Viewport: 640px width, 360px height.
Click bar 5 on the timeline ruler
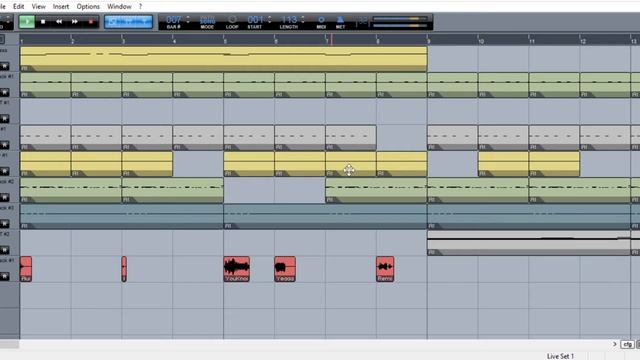click(x=225, y=40)
